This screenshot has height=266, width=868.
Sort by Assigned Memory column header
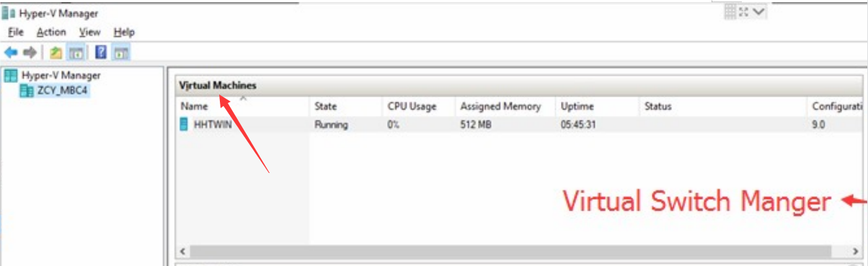pyautogui.click(x=505, y=106)
